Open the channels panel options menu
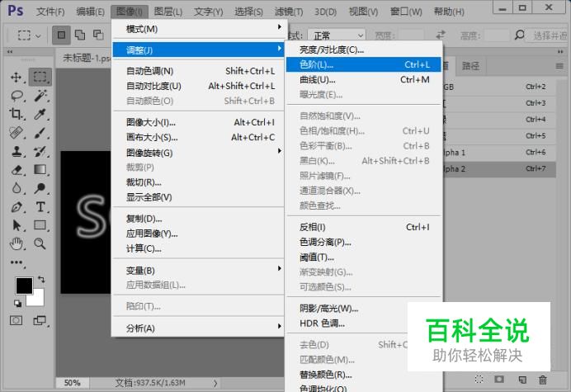Viewport: 571px width, 392px height. (x=559, y=66)
